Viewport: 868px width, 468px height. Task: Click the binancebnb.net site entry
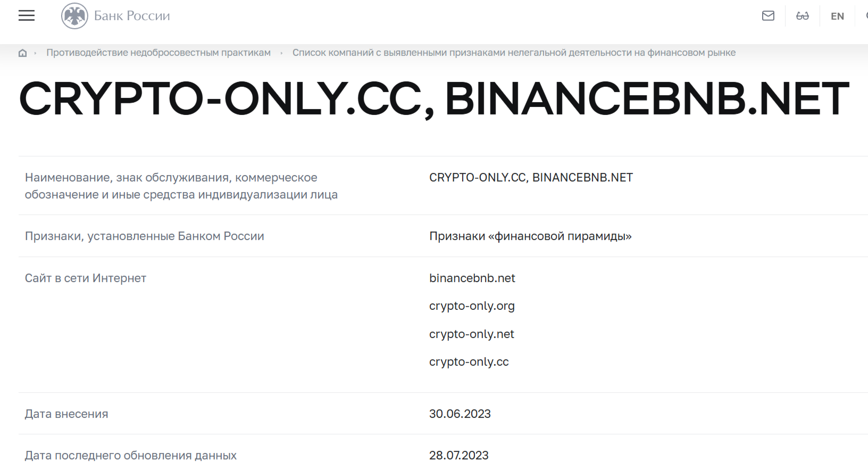472,278
